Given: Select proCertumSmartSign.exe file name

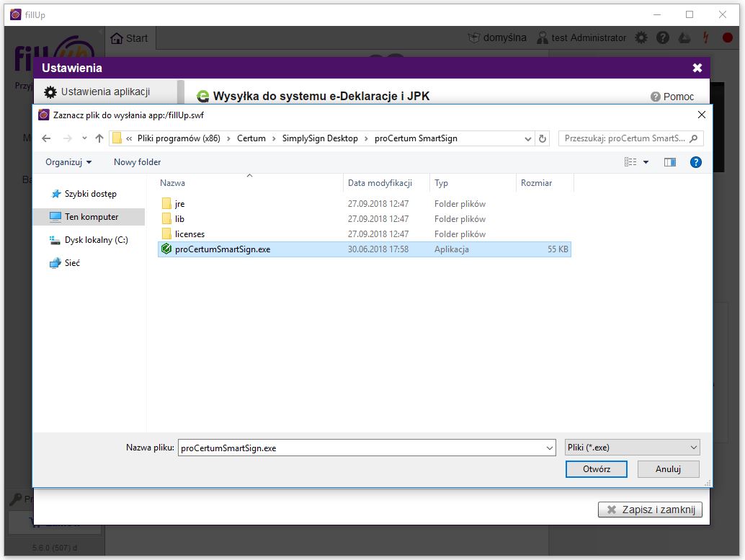Looking at the screenshot, I should 223,249.
